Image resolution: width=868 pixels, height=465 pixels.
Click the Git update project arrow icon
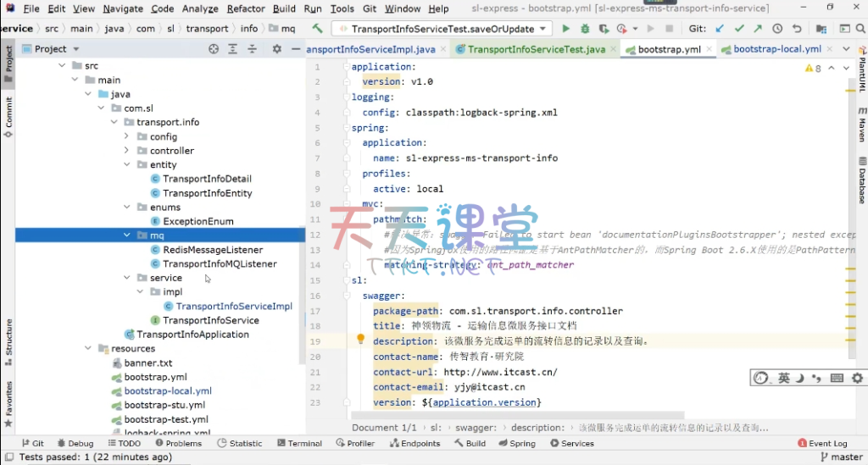pyautogui.click(x=720, y=29)
